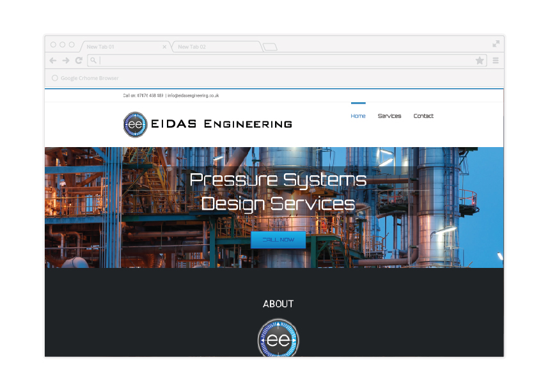The image size is (550, 392).
Task: Open the Home navigation menu item
Action: [358, 116]
